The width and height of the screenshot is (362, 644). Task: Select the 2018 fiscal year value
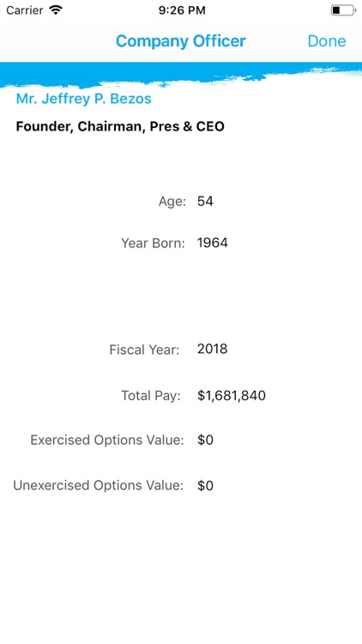pyautogui.click(x=212, y=349)
